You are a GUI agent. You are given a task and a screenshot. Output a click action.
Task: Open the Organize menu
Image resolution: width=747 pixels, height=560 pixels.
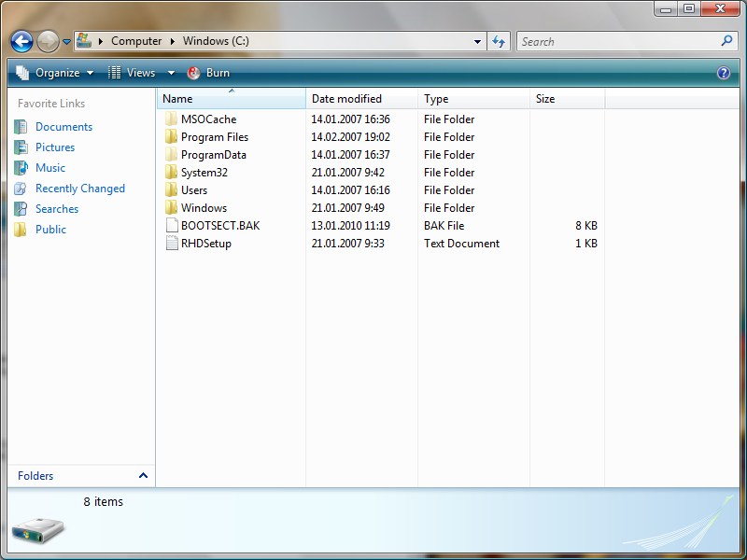point(55,73)
